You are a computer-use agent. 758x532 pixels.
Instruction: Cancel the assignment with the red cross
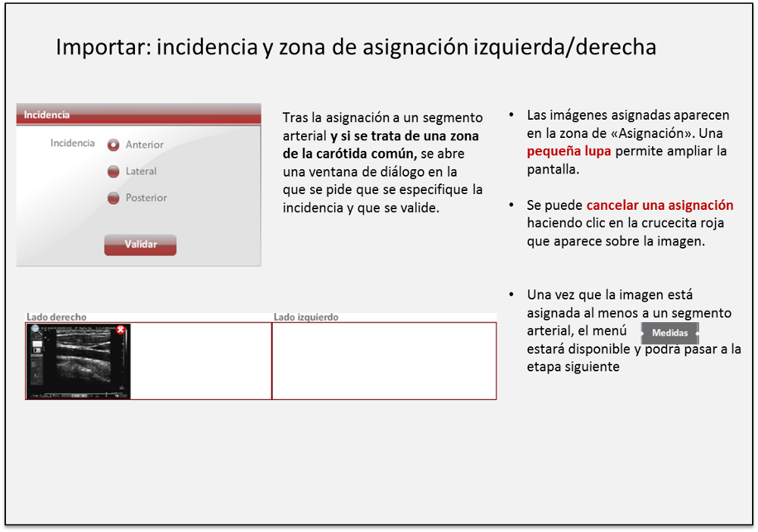pyautogui.click(x=121, y=330)
